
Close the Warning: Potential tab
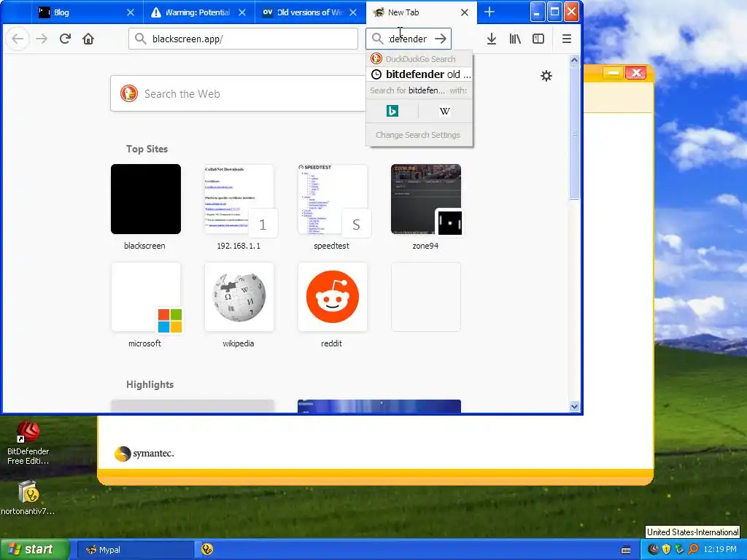tap(242, 12)
